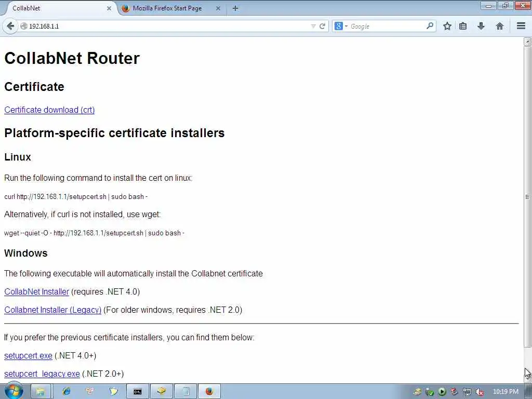This screenshot has height=399, width=532.
Task: Open the Windows Start menu orb
Action: (14, 391)
